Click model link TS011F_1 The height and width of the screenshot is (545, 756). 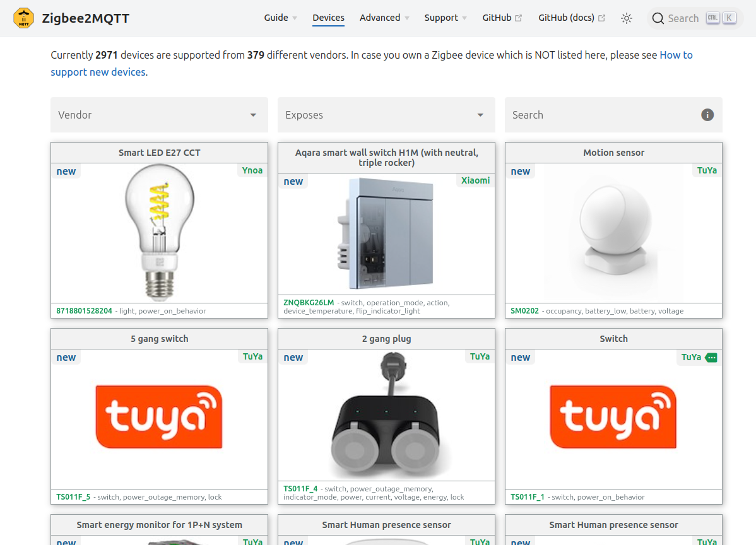click(x=528, y=497)
